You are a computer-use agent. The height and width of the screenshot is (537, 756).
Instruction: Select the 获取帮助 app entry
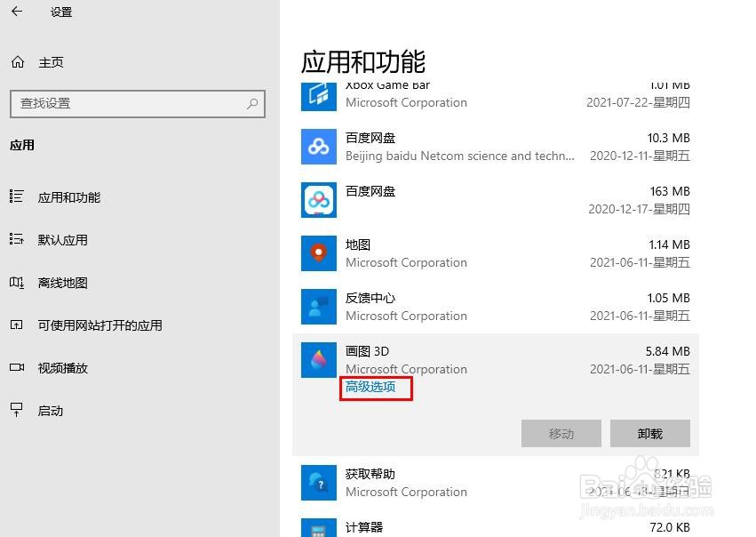(496, 483)
